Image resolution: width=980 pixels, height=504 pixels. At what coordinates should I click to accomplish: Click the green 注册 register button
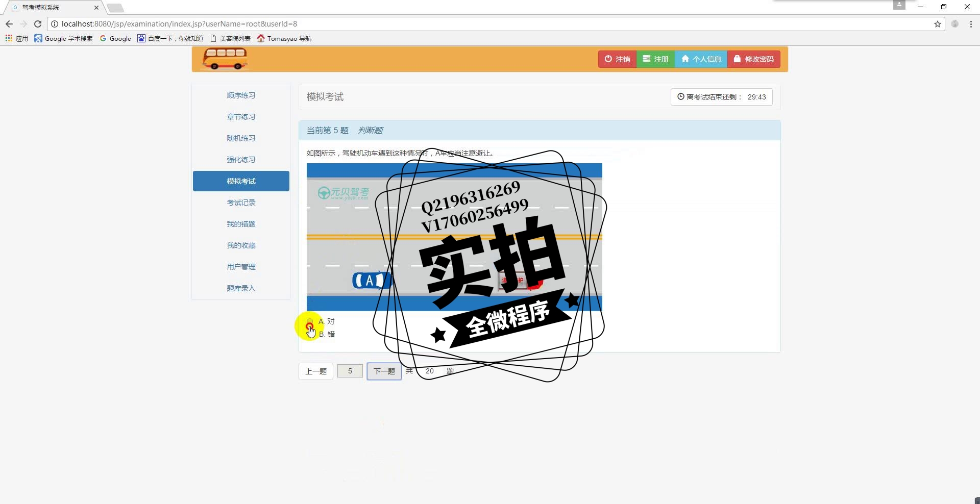pyautogui.click(x=655, y=59)
